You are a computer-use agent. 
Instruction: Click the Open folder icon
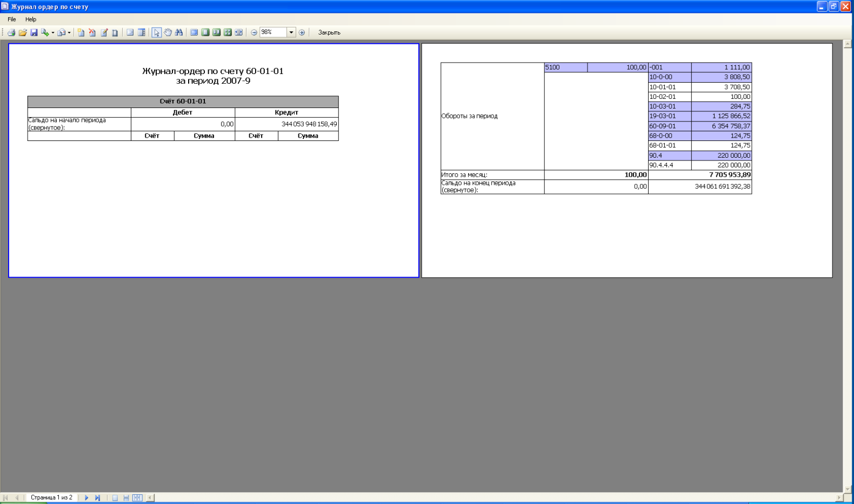[23, 32]
